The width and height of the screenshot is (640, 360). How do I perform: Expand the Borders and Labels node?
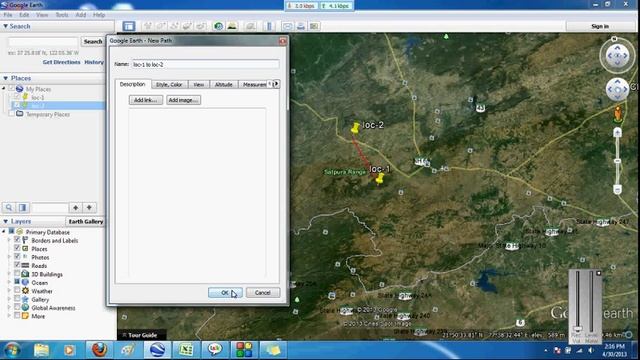(9, 240)
